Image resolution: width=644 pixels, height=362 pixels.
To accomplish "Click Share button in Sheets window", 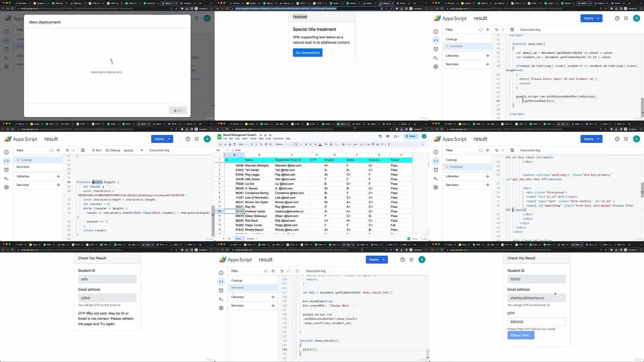I will pyautogui.click(x=411, y=136).
